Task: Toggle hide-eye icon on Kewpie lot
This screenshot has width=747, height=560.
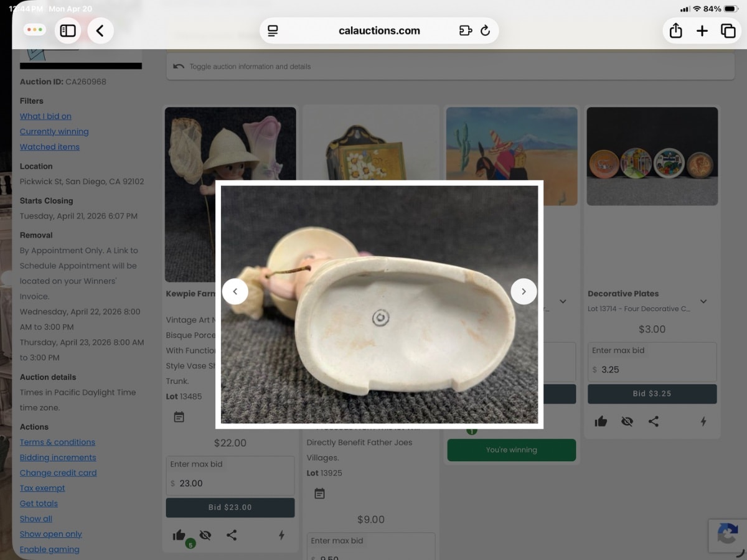Action: pos(205,535)
